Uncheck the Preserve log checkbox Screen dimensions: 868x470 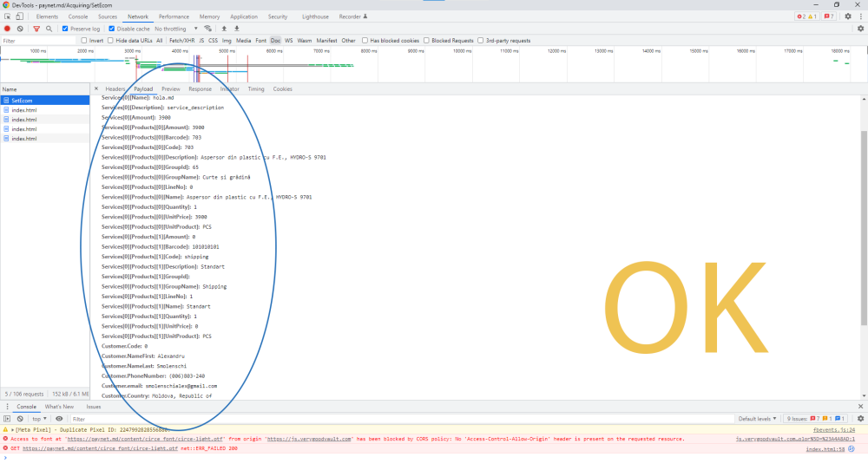tap(66, 29)
